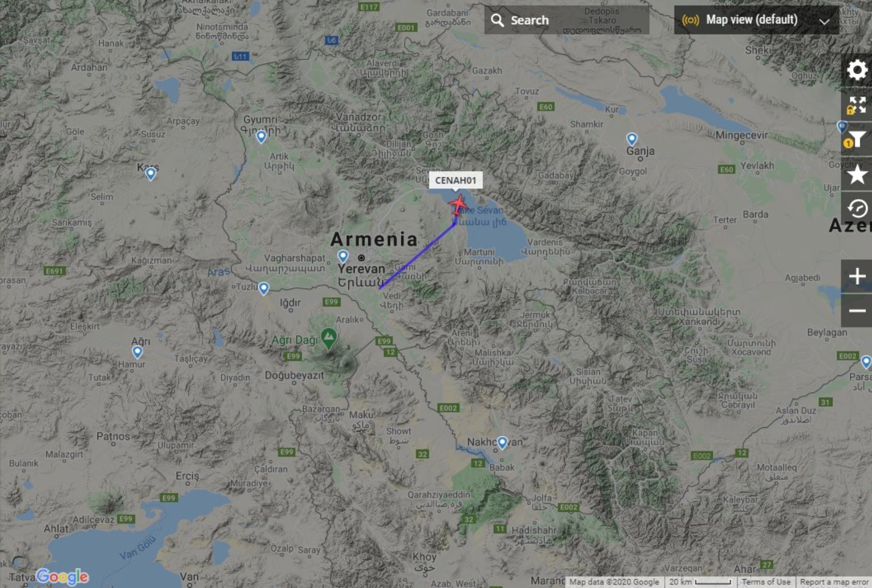The width and height of the screenshot is (872, 588).
Task: Open bookmarks star icon
Action: point(857,174)
